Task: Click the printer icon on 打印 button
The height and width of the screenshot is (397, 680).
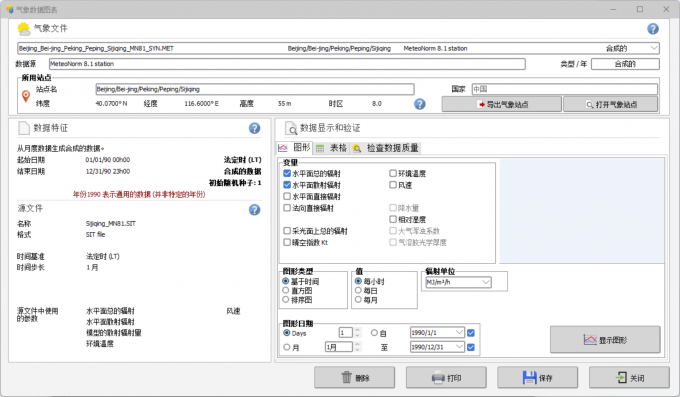Action: (x=438, y=378)
